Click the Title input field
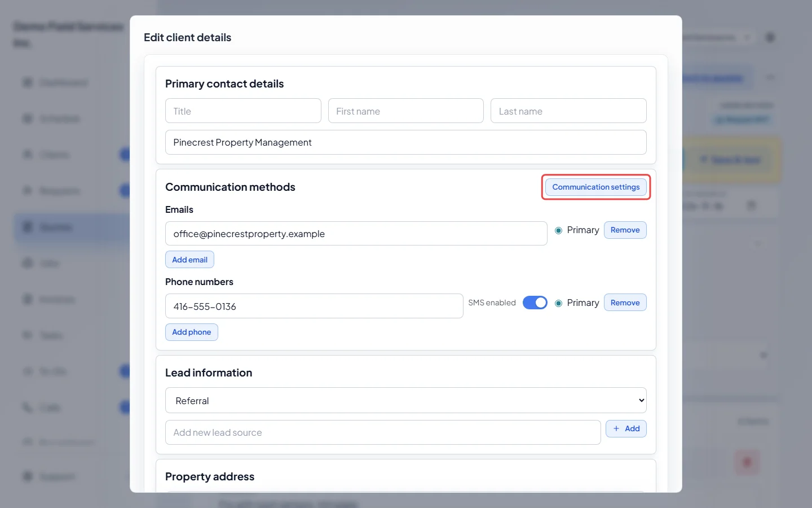812x508 pixels. (243, 111)
